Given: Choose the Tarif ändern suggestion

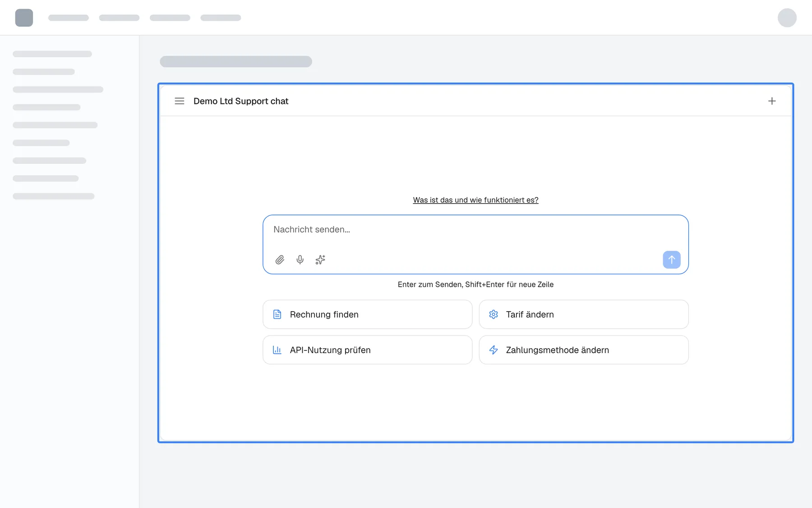Looking at the screenshot, I should coord(583,314).
